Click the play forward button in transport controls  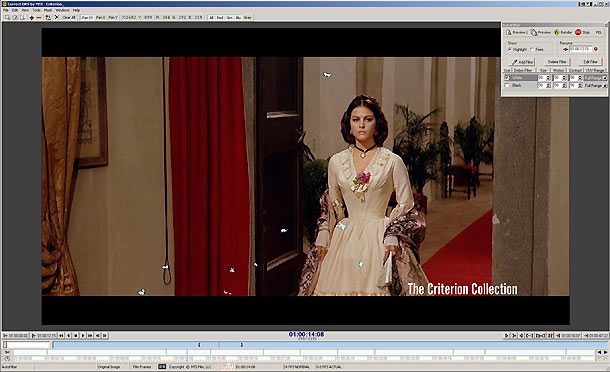83,335
